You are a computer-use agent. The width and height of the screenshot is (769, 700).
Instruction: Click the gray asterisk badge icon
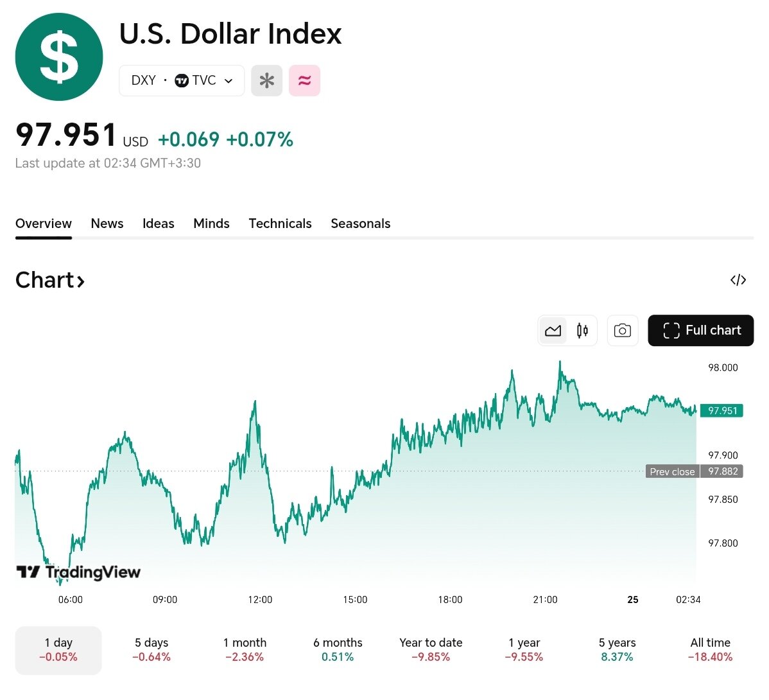(x=266, y=81)
